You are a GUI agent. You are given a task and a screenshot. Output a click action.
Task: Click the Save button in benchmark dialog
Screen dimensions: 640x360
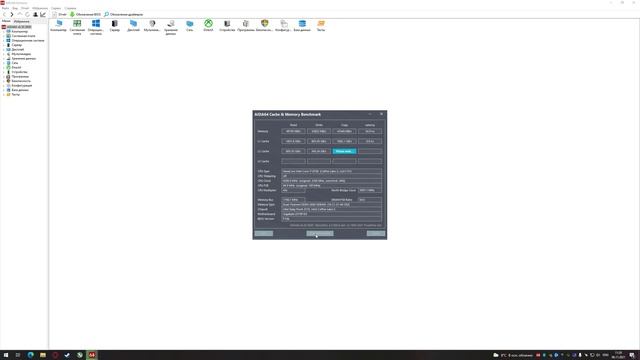click(264, 233)
